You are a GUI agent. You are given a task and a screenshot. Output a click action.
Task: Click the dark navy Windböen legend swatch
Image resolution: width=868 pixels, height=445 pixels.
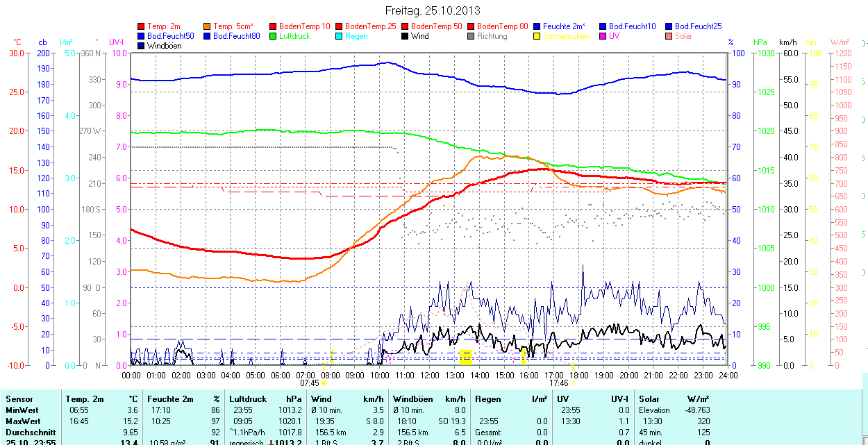(142, 46)
